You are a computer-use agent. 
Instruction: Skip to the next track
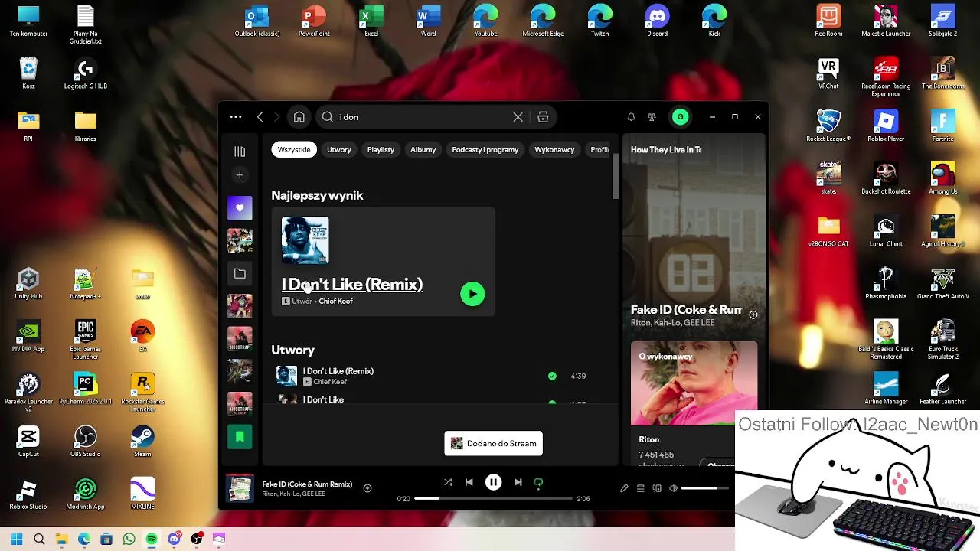pos(518,482)
